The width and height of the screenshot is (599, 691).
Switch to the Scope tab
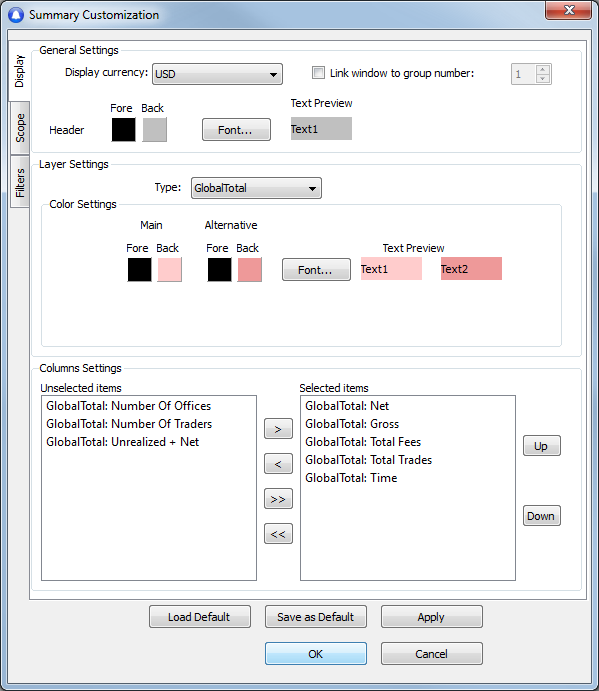(20, 128)
